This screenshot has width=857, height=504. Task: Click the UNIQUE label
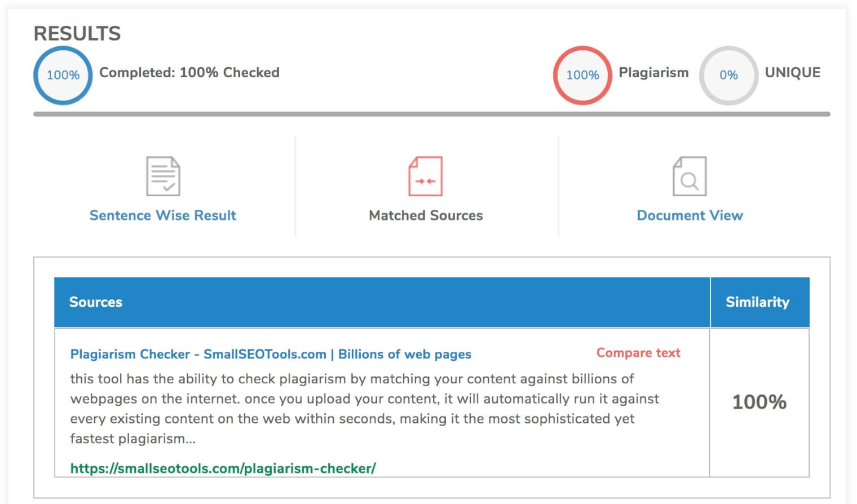click(792, 73)
